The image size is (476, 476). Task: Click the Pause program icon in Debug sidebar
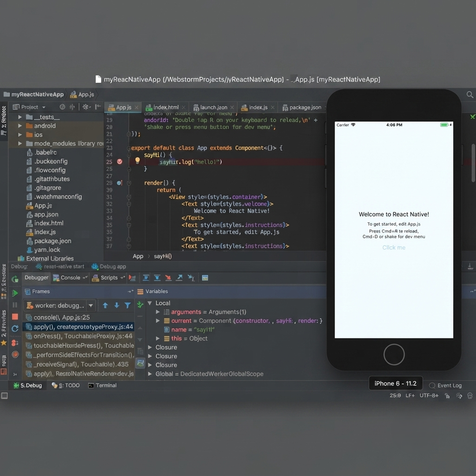[x=14, y=305]
